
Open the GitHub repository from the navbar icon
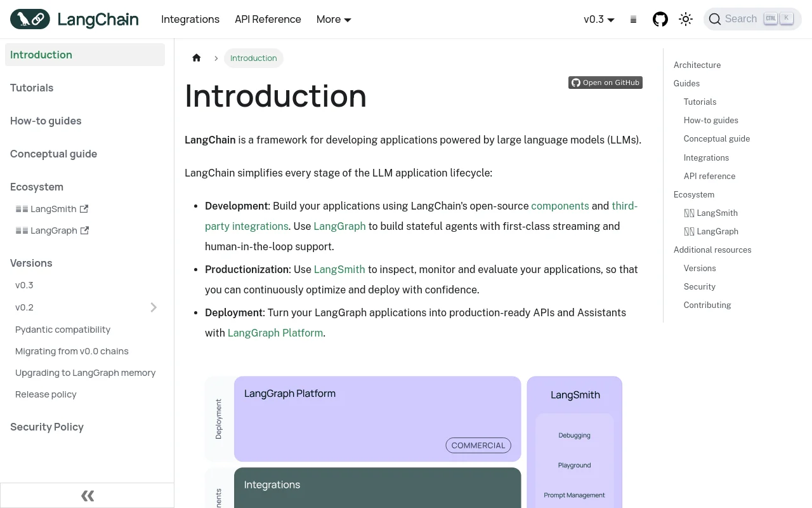pyautogui.click(x=660, y=19)
